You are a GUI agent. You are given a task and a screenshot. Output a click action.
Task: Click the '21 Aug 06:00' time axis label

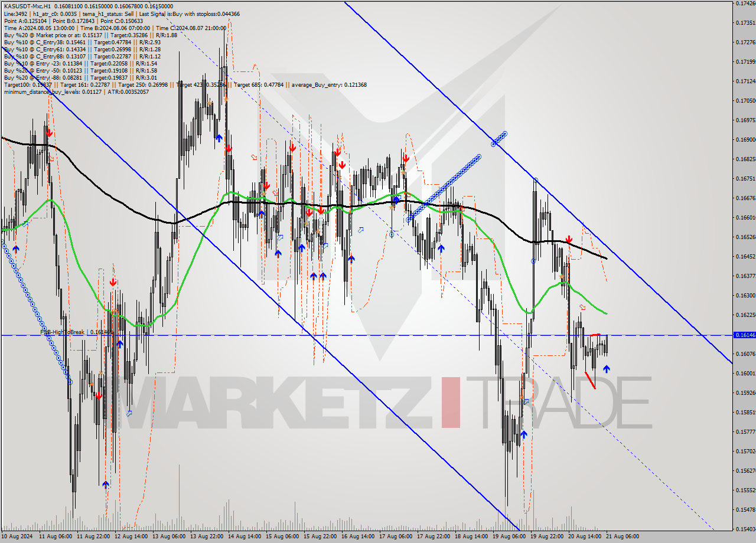(623, 537)
